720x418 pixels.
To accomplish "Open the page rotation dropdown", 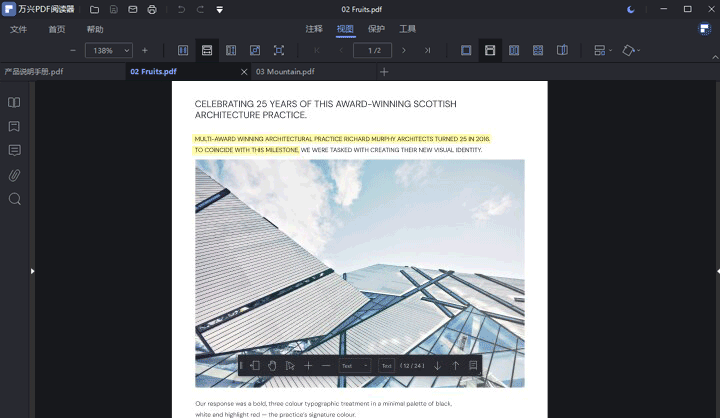I will [631, 50].
